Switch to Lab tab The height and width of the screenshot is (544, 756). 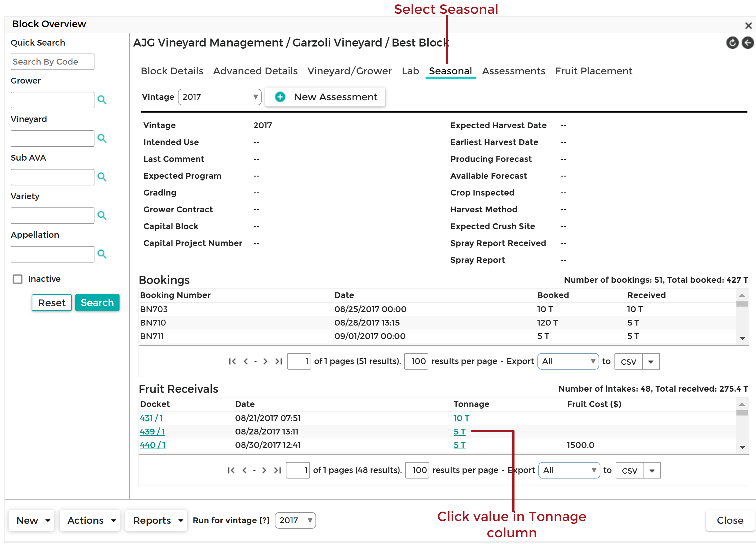(410, 71)
